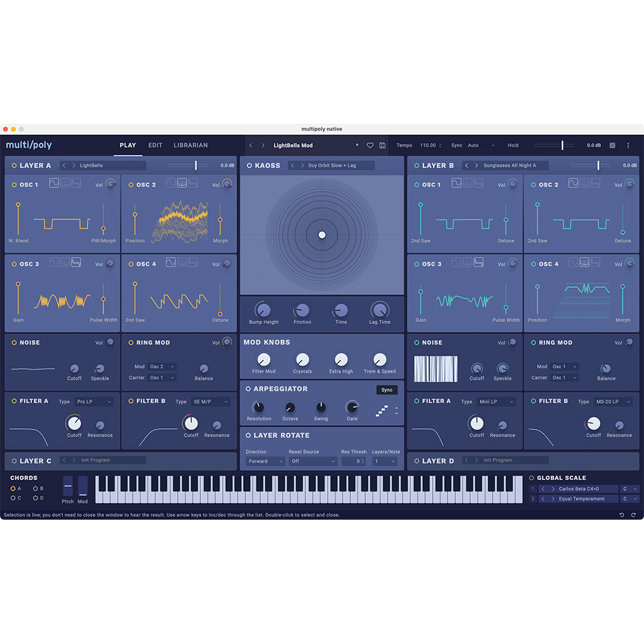Select the sine waveform icon in OSC 1
This screenshot has height=644, width=644.
[x=54, y=184]
